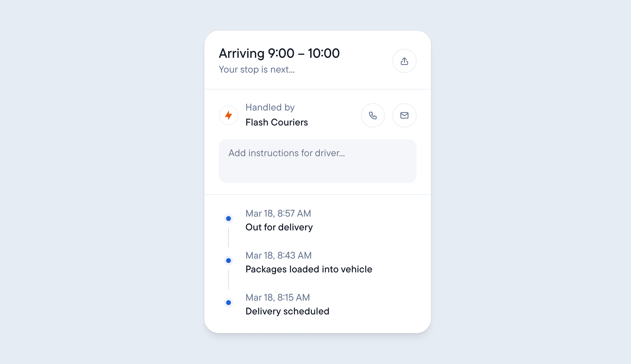Click the Add instructions for driver field
Viewport: 631px width, 364px height.
coord(317,161)
